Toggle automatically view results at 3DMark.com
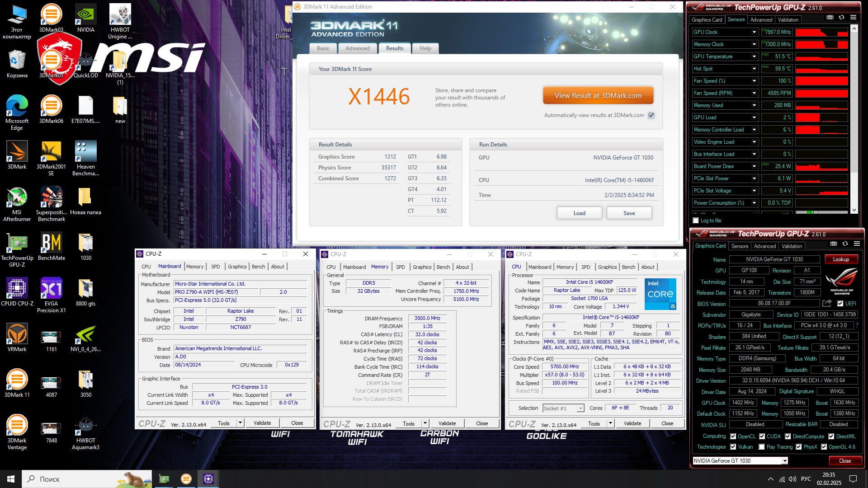This screenshot has height=488, width=868. [651, 115]
